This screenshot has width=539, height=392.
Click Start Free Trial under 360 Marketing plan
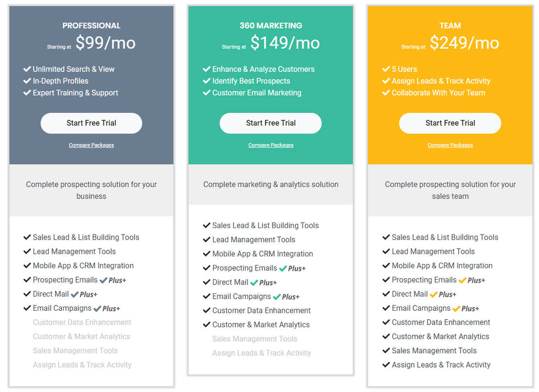click(x=270, y=123)
